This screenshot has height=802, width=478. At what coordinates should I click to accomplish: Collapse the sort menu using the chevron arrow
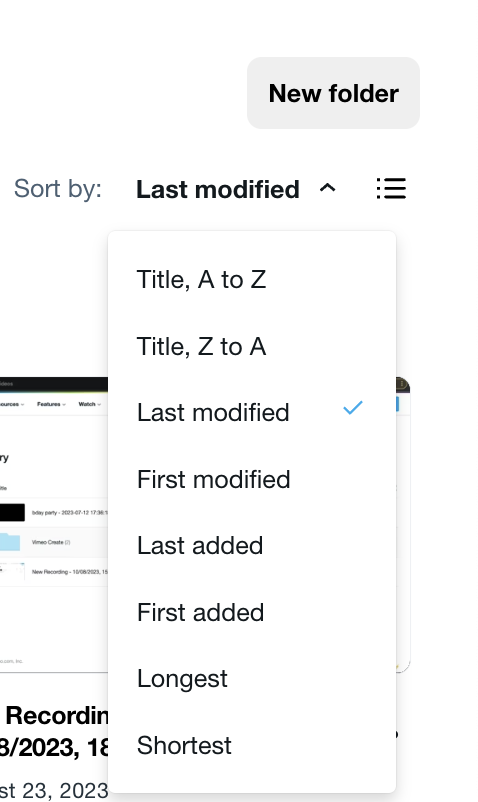(328, 188)
